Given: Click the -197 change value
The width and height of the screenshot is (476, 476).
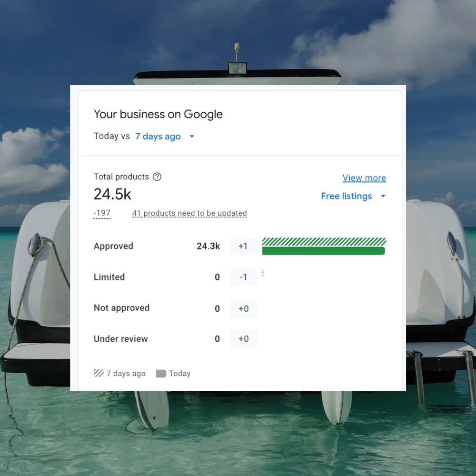Looking at the screenshot, I should click(102, 213).
